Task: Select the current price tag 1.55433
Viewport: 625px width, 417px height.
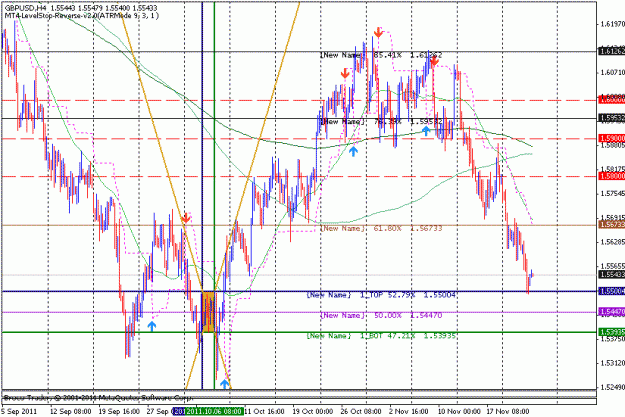Action: 612,275
